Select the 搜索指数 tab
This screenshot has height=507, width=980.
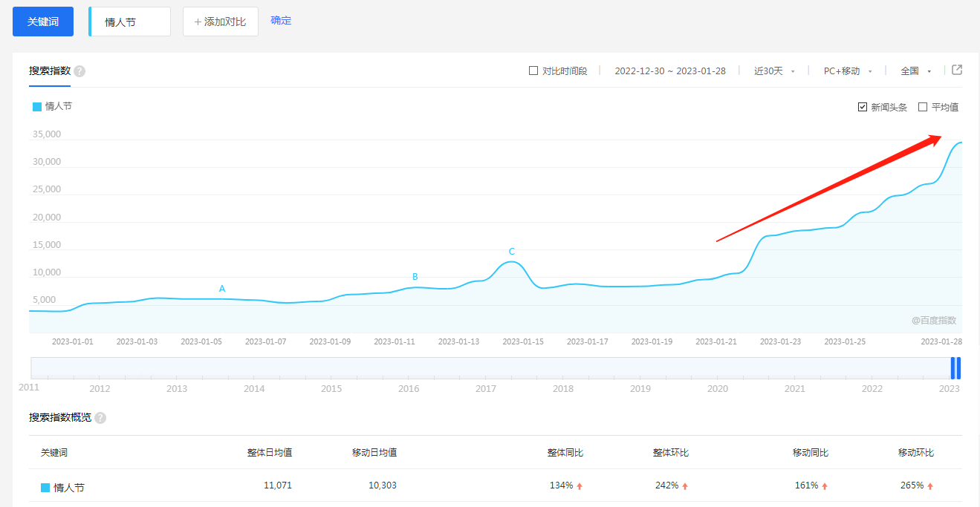pos(50,71)
